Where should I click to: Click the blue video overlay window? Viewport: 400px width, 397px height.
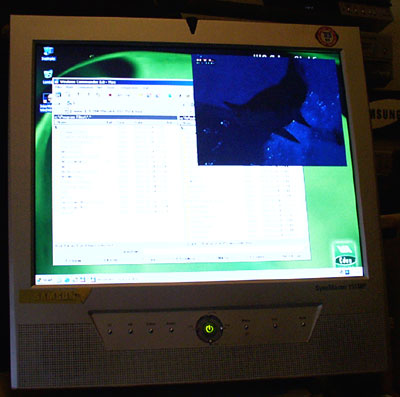pos(268,110)
